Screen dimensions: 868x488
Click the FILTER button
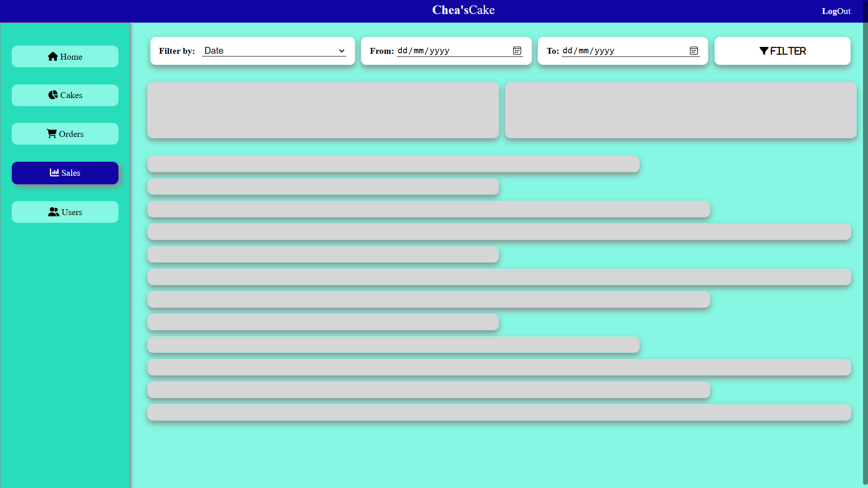pos(783,51)
